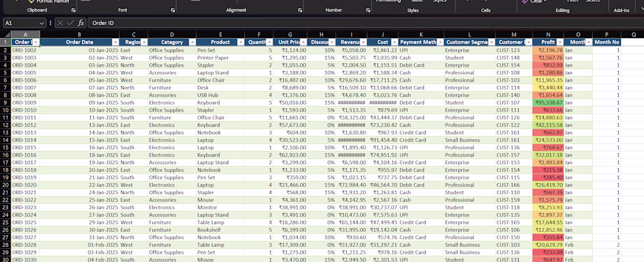Select row 9 header
This screenshot has height=262, width=644.
coord(6,102)
